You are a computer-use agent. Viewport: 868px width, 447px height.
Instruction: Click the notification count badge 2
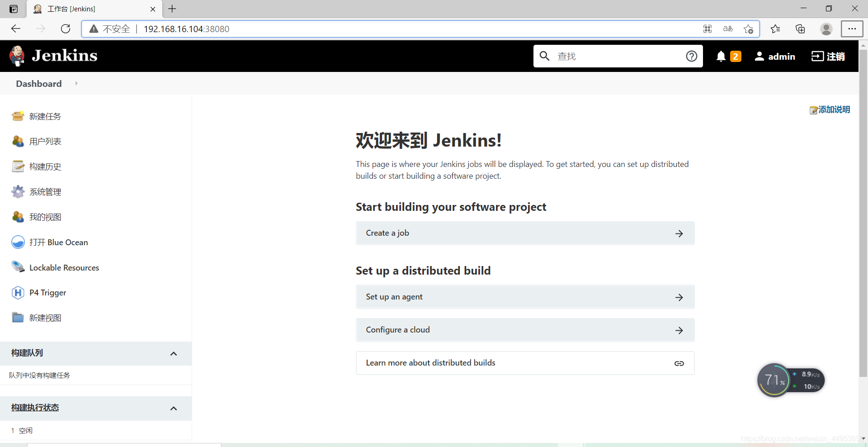(x=736, y=57)
